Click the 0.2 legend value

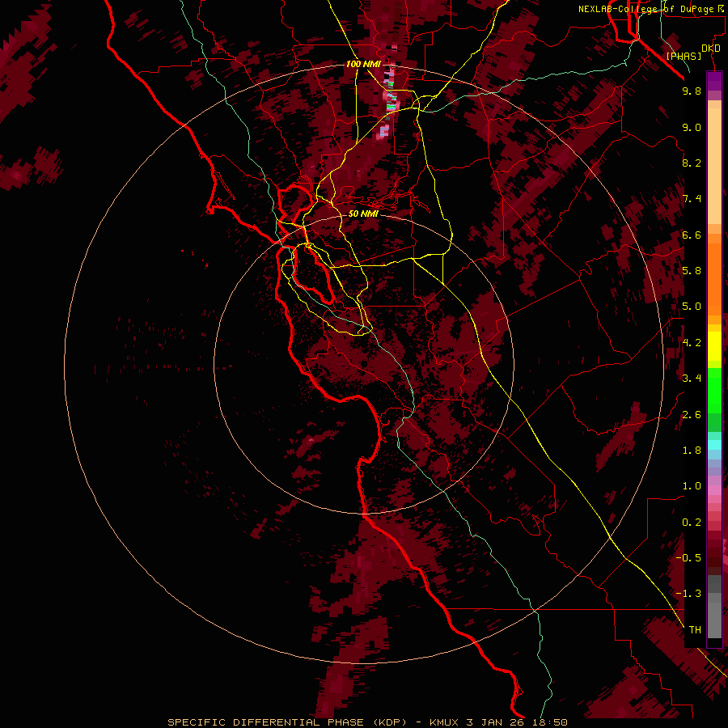point(692,523)
